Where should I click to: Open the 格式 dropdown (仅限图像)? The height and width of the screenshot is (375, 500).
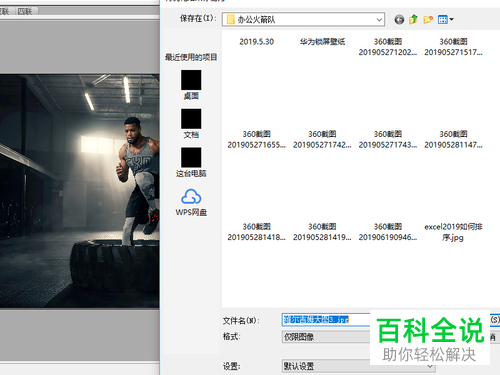tap(326, 337)
